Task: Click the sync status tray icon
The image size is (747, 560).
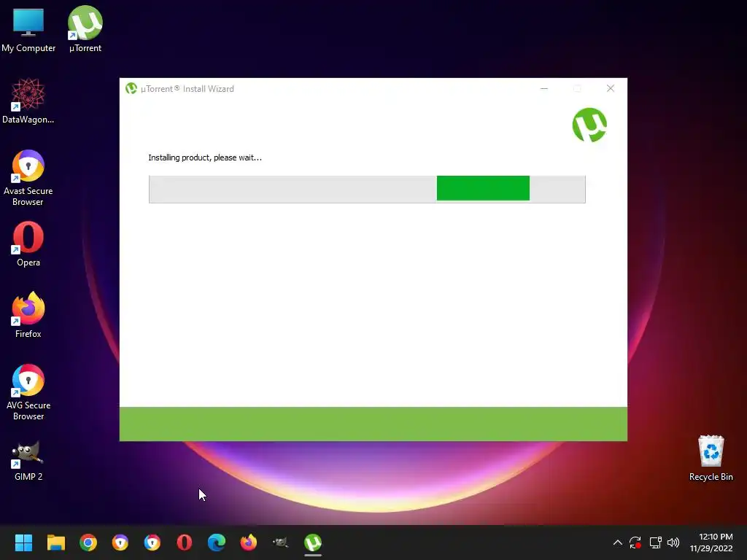Action: (635, 542)
